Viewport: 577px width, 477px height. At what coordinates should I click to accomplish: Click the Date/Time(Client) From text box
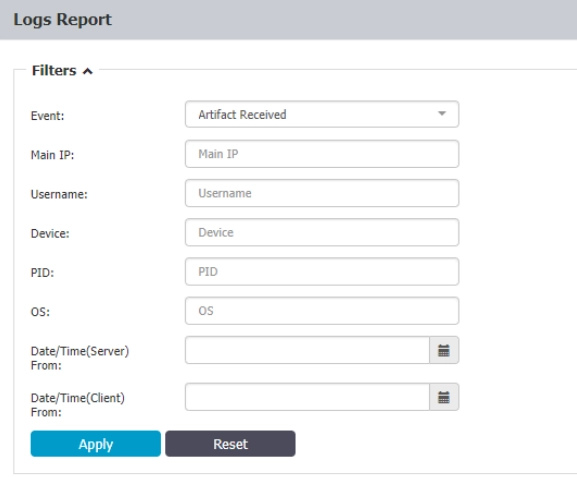[x=307, y=397]
